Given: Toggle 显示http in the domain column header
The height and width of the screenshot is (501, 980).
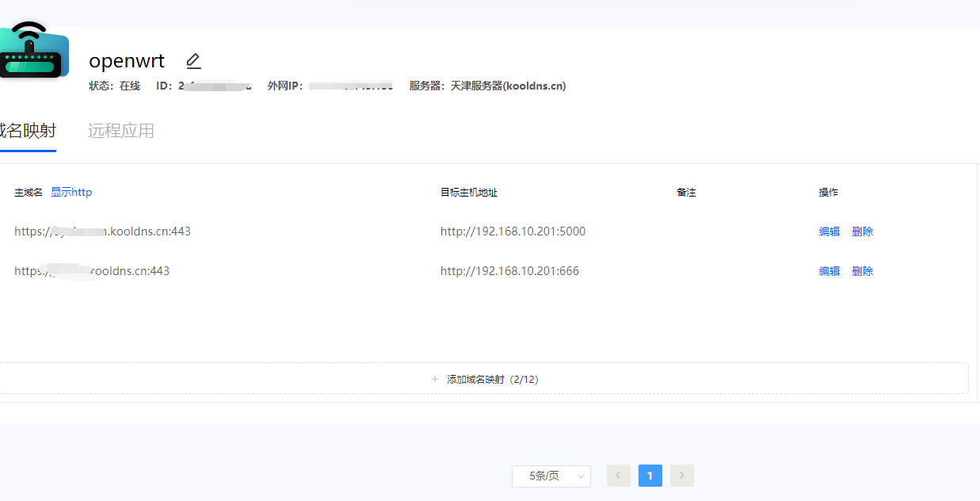Looking at the screenshot, I should (71, 192).
